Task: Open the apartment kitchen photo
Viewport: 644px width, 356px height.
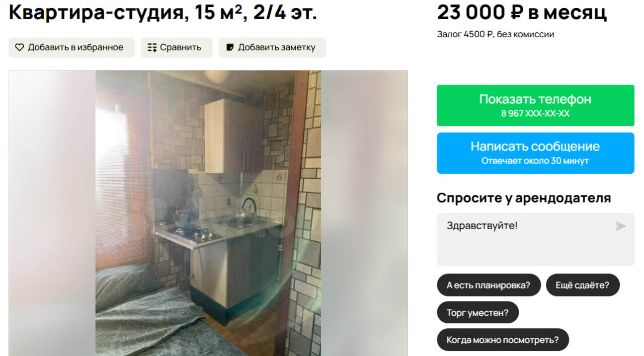Action: [208, 213]
